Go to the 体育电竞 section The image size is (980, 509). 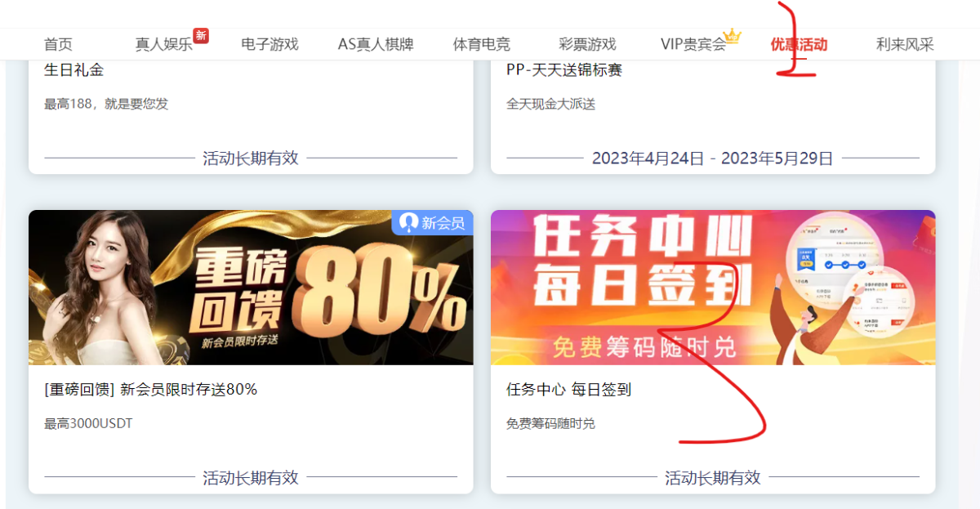tap(482, 44)
